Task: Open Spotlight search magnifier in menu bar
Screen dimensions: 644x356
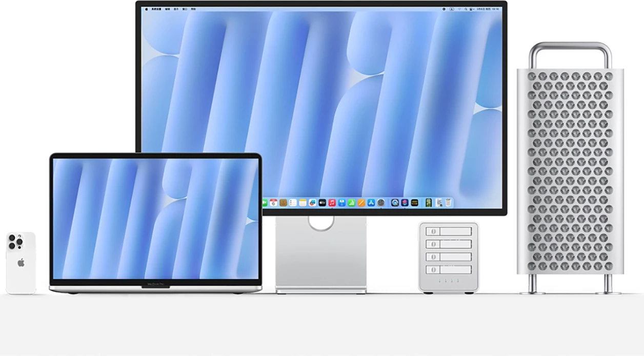Action: click(466, 9)
